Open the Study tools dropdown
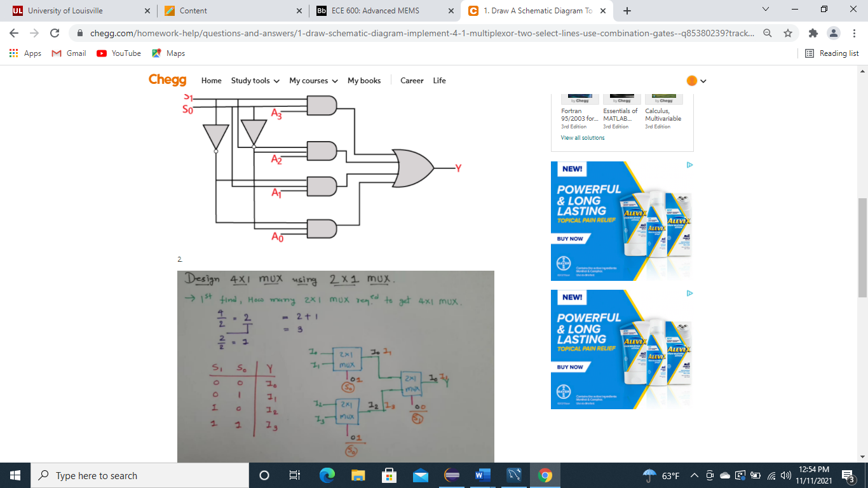868x488 pixels. 255,81
